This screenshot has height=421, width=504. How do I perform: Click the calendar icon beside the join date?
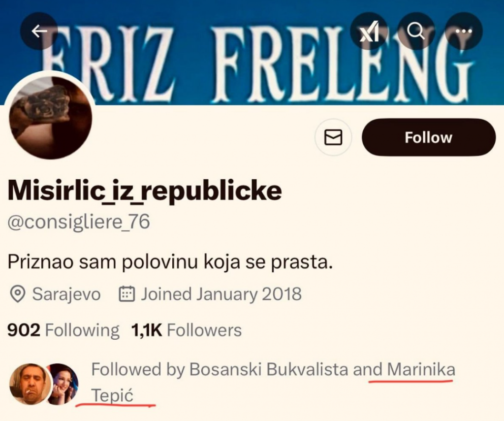125,294
